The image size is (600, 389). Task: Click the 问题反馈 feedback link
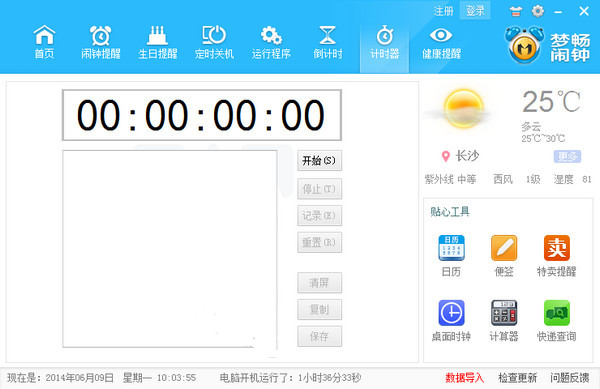[x=569, y=378]
